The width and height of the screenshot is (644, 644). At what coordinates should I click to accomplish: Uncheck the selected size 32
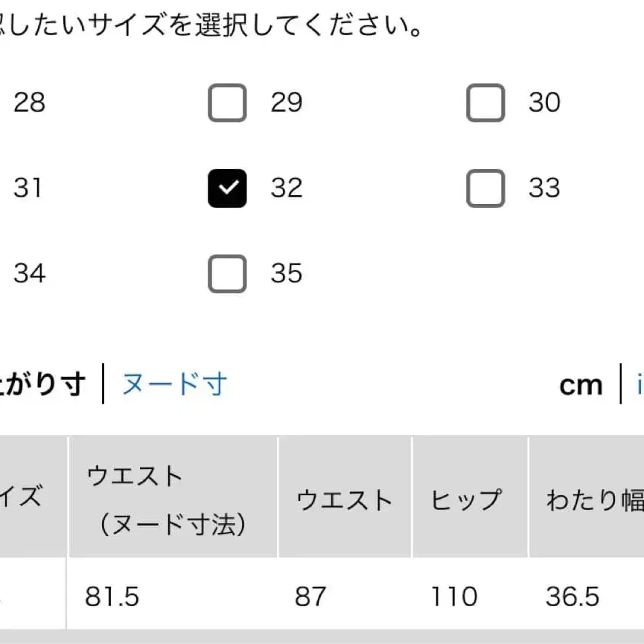(227, 188)
